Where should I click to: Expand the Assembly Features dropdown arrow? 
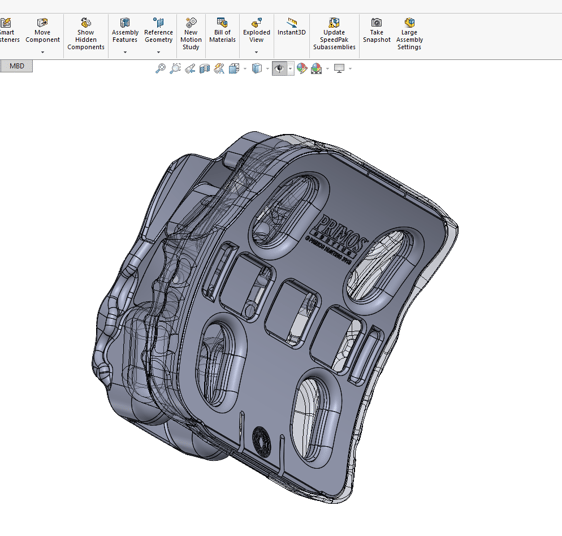(125, 52)
